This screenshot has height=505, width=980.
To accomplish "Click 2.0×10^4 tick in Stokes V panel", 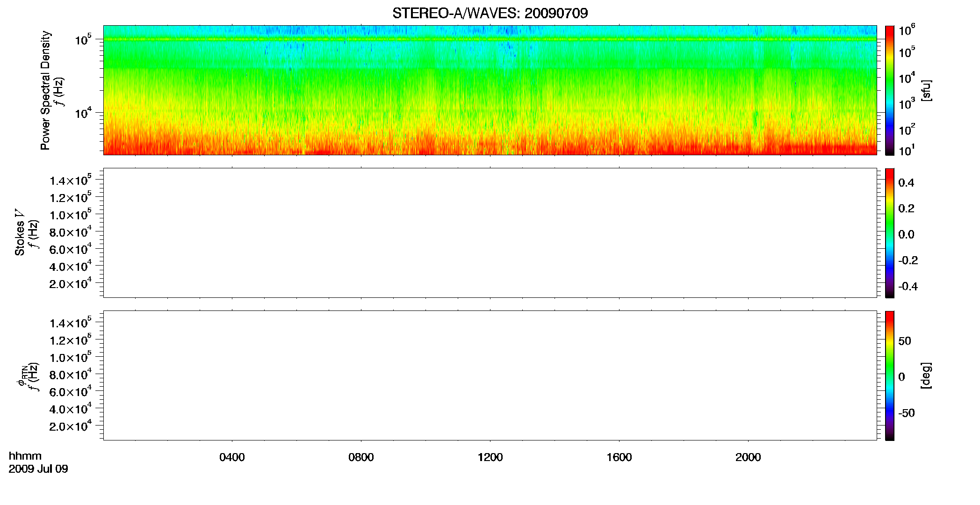I will click(71, 283).
